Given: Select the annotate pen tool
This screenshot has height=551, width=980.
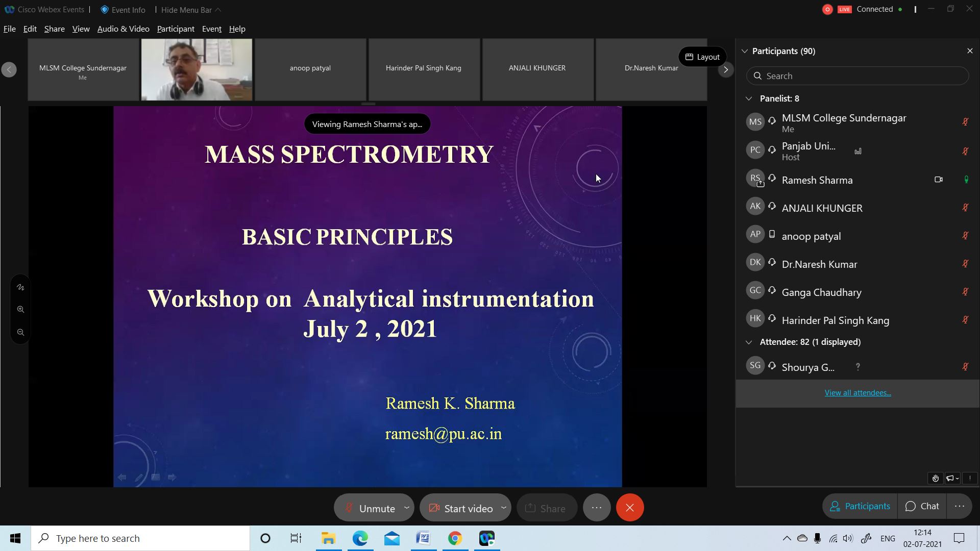Looking at the screenshot, I should tap(20, 287).
